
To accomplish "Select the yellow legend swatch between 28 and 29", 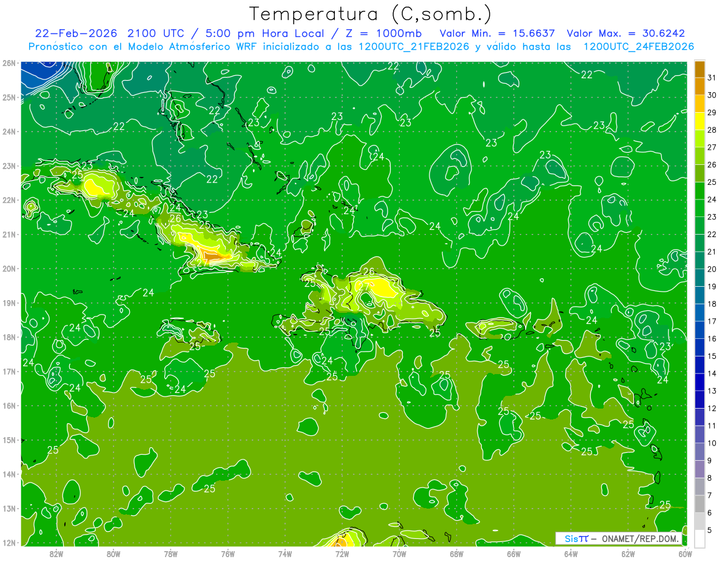I will tap(699, 122).
